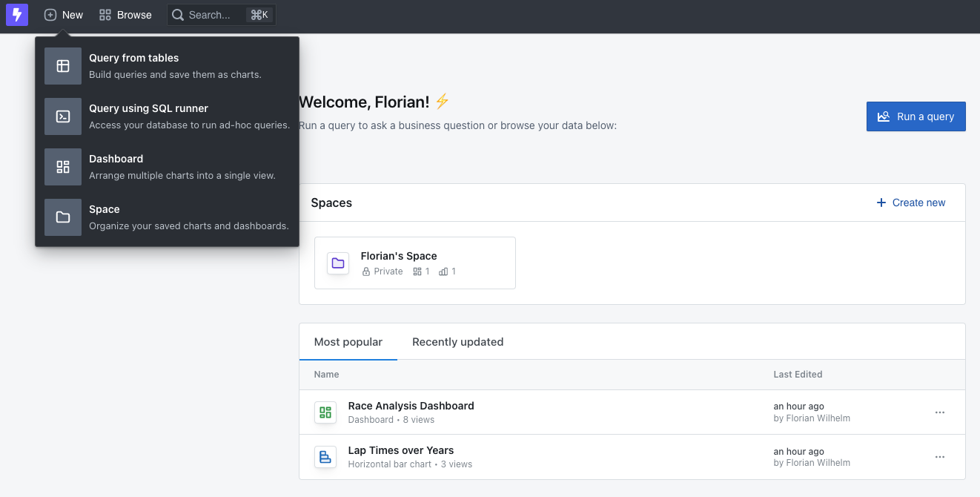980x497 pixels.
Task: Select the Query from tables icon
Action: (62, 65)
